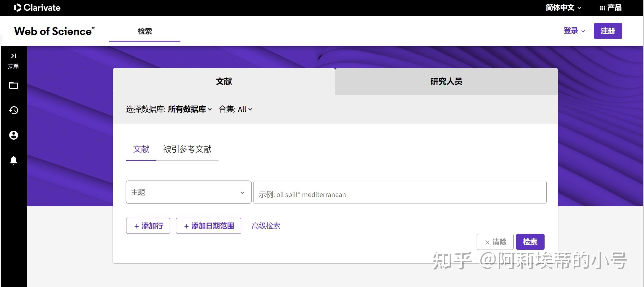Open notifications bell icon

[14, 160]
